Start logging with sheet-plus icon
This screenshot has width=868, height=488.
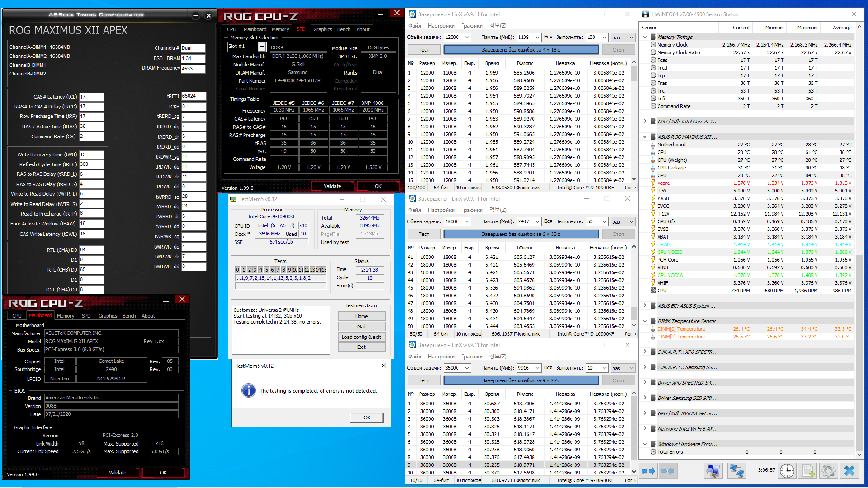coord(808,471)
